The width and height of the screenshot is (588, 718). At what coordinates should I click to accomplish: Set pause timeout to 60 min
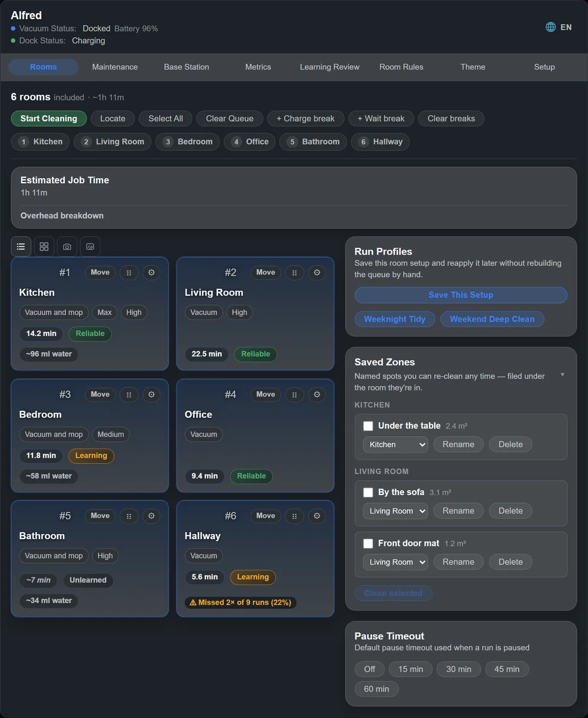[376, 689]
